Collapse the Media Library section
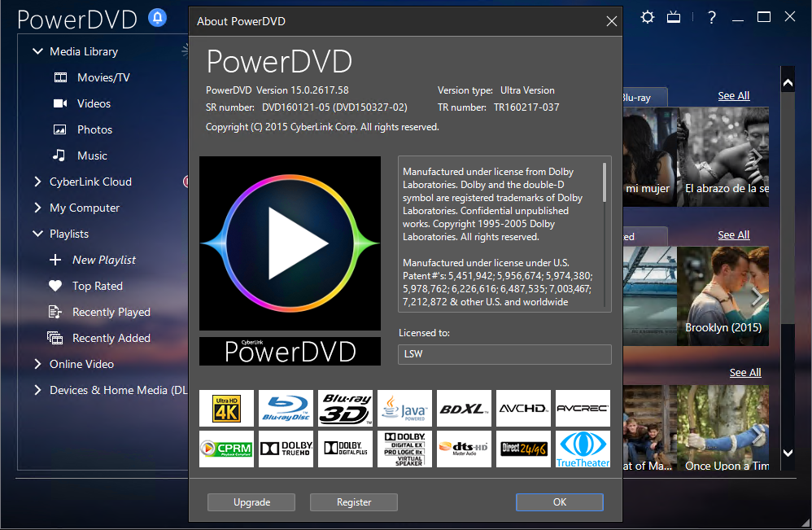The width and height of the screenshot is (812, 530). pyautogui.click(x=37, y=51)
